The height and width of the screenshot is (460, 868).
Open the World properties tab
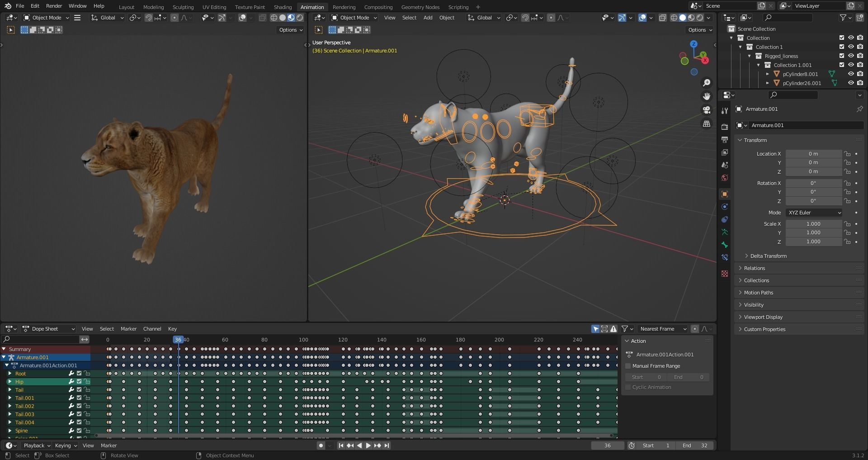click(x=725, y=178)
